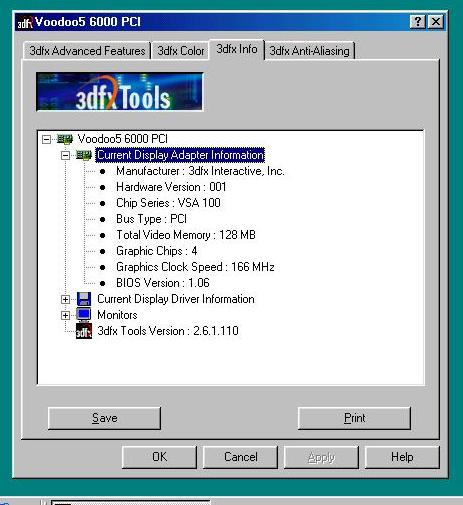Click the floppy disk driver information icon
Screen dimensions: 463x505
pyautogui.click(x=84, y=299)
